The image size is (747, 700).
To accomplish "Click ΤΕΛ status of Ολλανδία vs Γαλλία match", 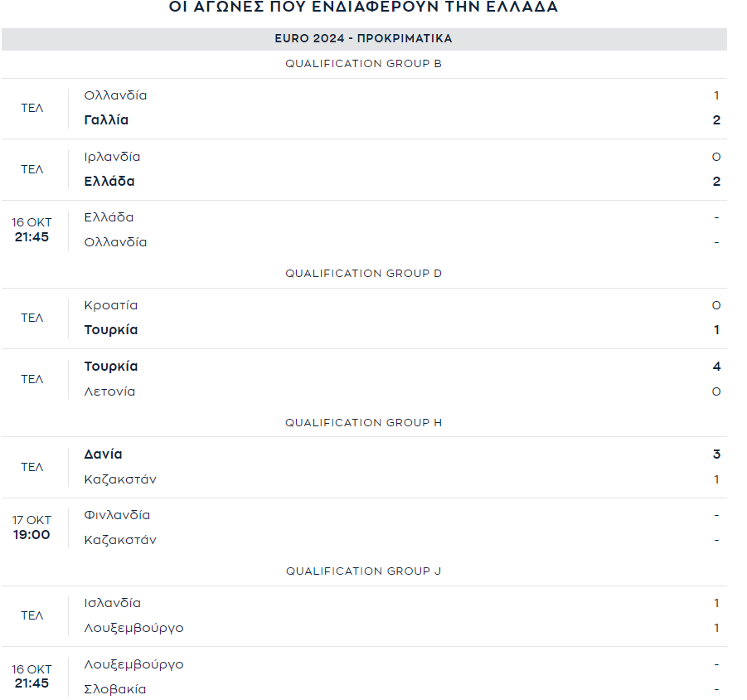I will coord(32,108).
